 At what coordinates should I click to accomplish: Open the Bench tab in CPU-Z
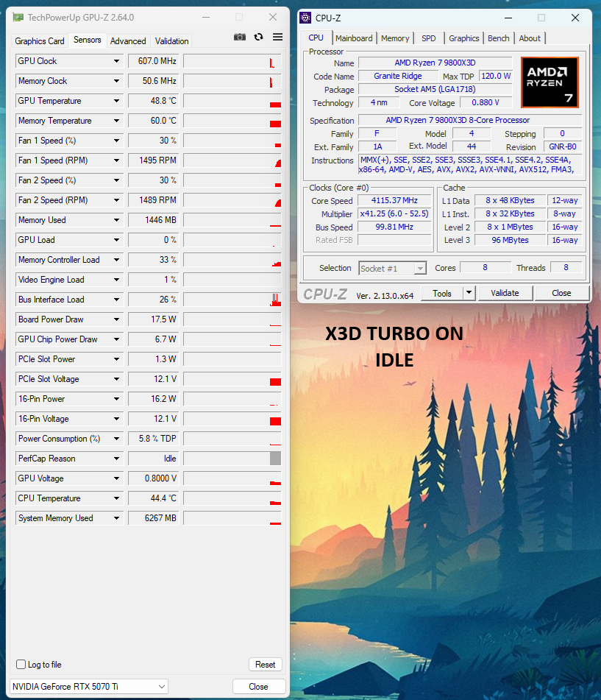point(498,38)
